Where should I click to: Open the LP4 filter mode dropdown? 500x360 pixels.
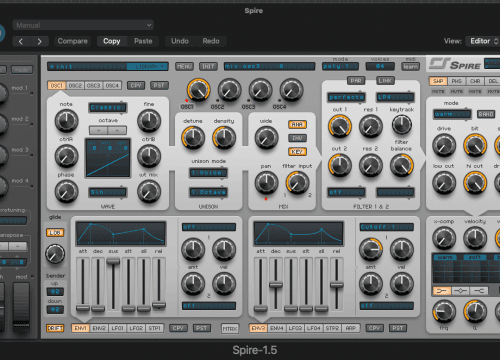[x=395, y=97]
